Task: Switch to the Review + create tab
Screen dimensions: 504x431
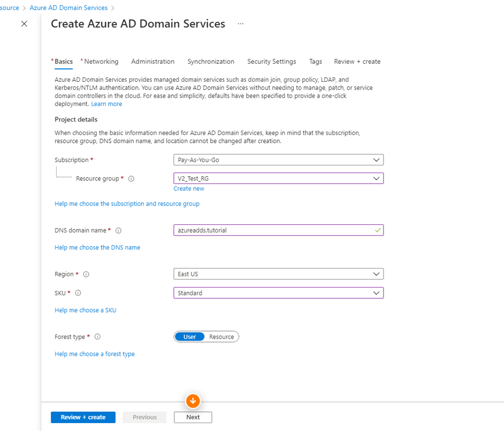Action: pos(357,62)
